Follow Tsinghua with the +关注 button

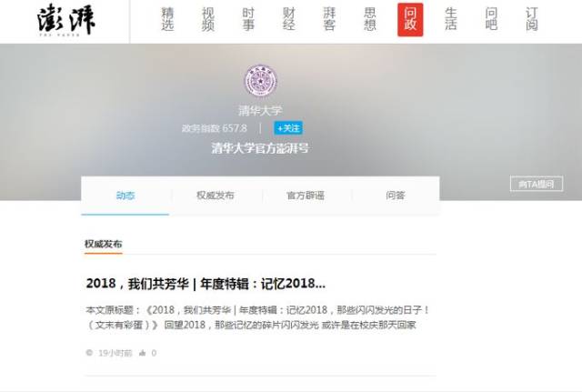click(x=288, y=128)
